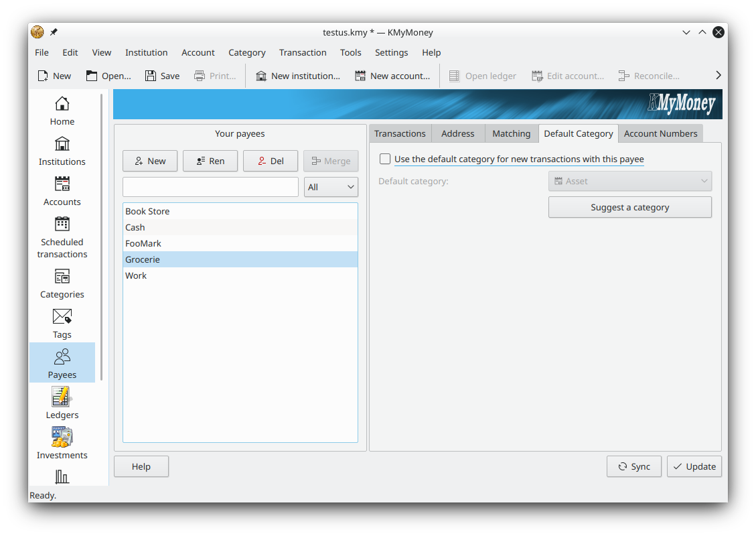Switch to the Matching tab
This screenshot has width=756, height=536.
[x=511, y=133]
